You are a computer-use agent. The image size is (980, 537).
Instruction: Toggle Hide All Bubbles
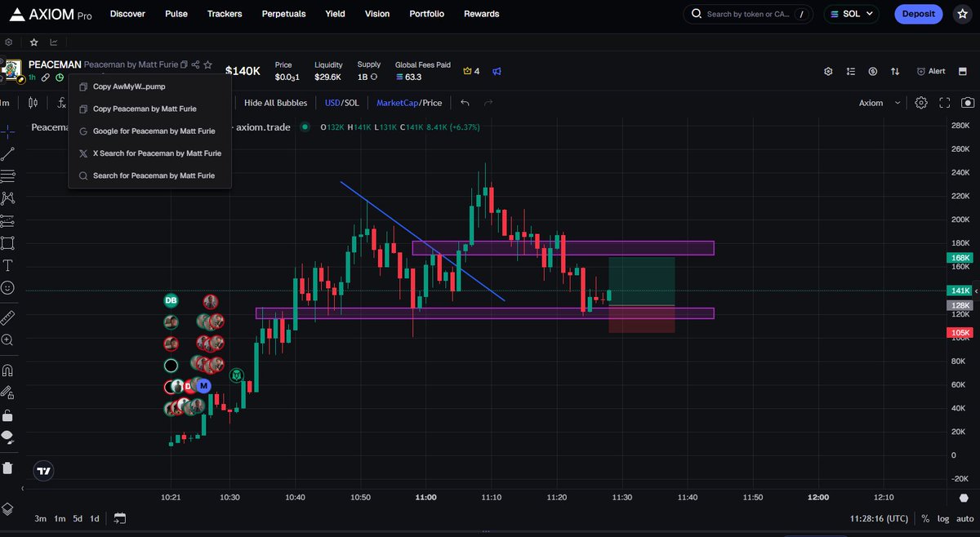(275, 103)
